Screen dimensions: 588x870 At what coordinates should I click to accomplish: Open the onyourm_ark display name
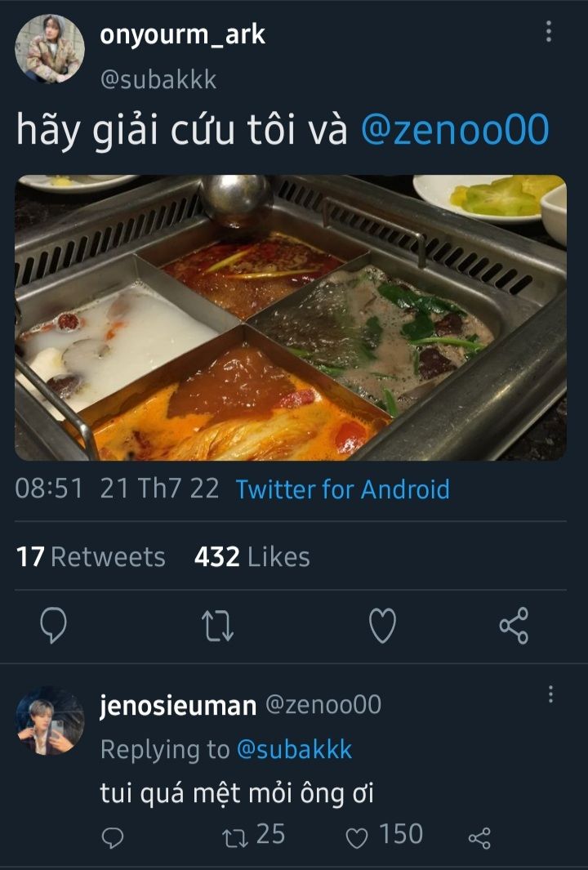point(182,35)
